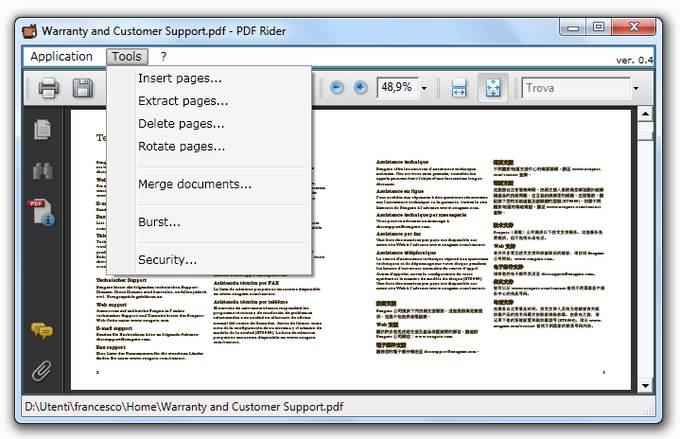The width and height of the screenshot is (680, 439).
Task: Choose Extract pages... from the Tools menu
Action: click(x=209, y=101)
